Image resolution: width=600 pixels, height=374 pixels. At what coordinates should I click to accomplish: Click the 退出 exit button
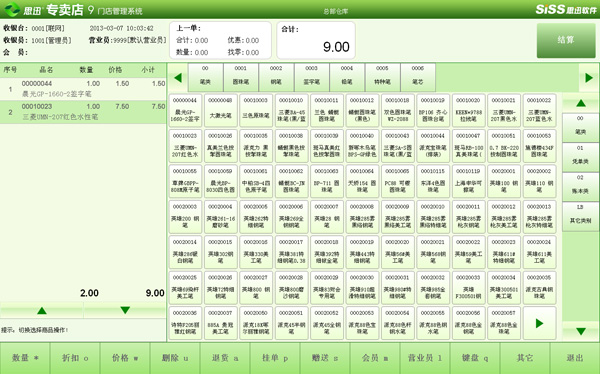click(x=575, y=358)
